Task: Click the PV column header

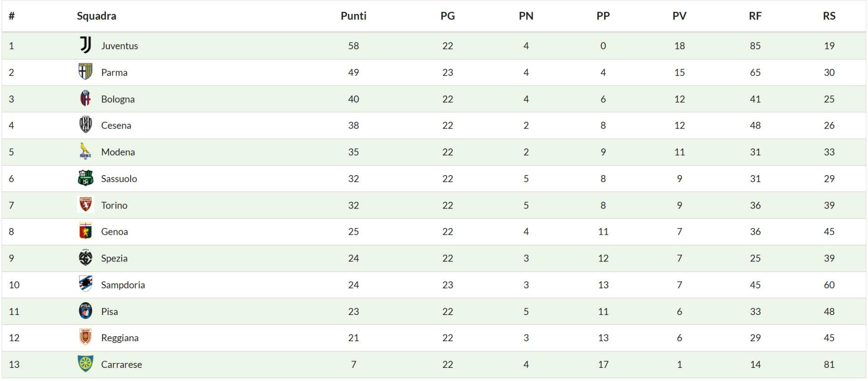Action: [x=679, y=16]
